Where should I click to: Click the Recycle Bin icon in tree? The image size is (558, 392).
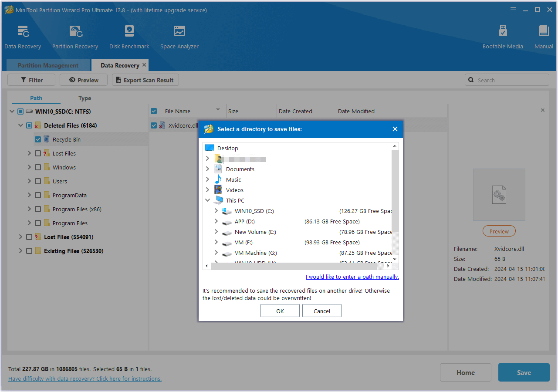pyautogui.click(x=47, y=139)
